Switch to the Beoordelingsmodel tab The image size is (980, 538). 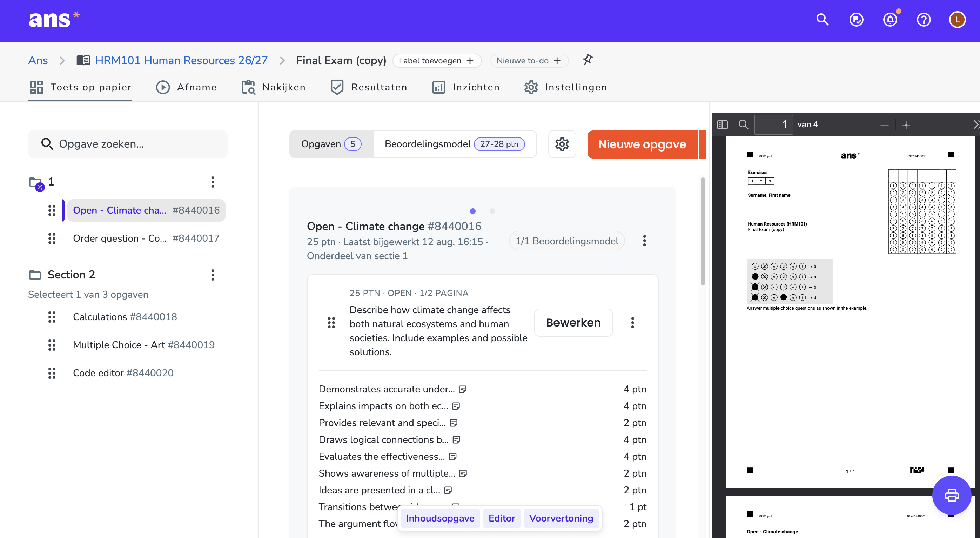(455, 144)
